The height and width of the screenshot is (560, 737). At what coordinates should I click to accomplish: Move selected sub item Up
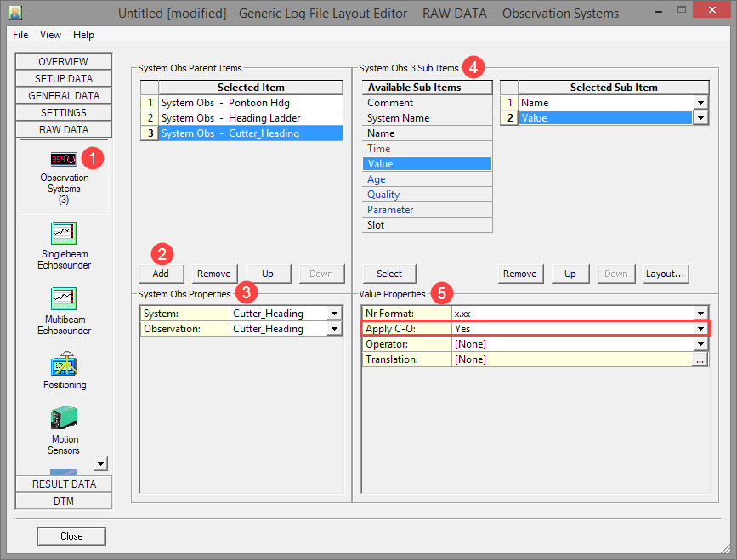pyautogui.click(x=570, y=274)
